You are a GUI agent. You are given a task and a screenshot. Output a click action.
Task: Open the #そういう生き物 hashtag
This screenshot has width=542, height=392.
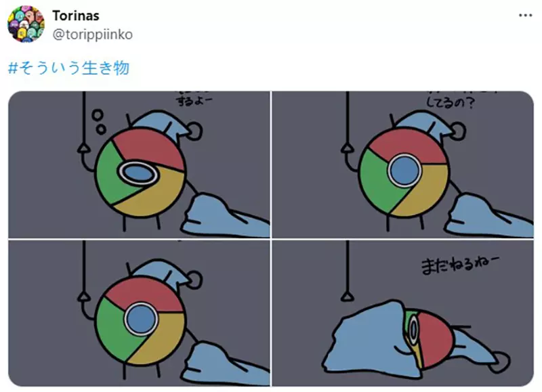coord(69,68)
